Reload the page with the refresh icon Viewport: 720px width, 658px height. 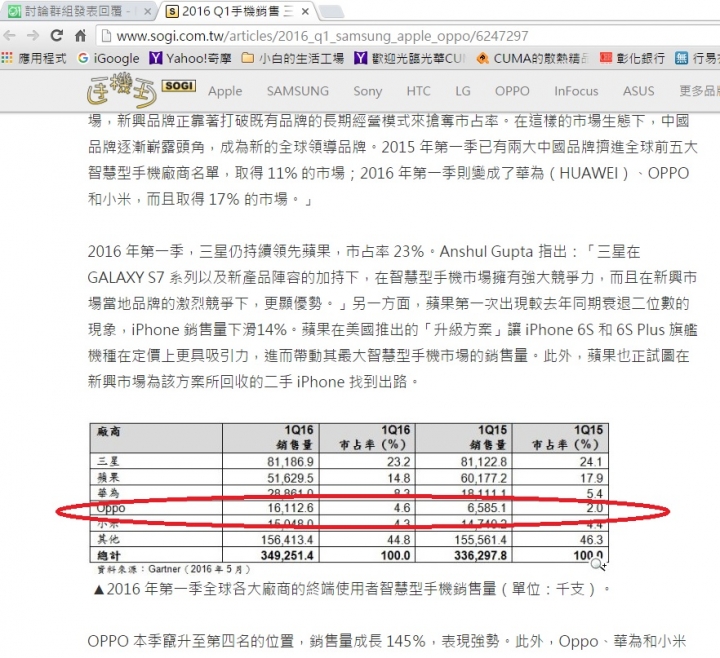56,35
